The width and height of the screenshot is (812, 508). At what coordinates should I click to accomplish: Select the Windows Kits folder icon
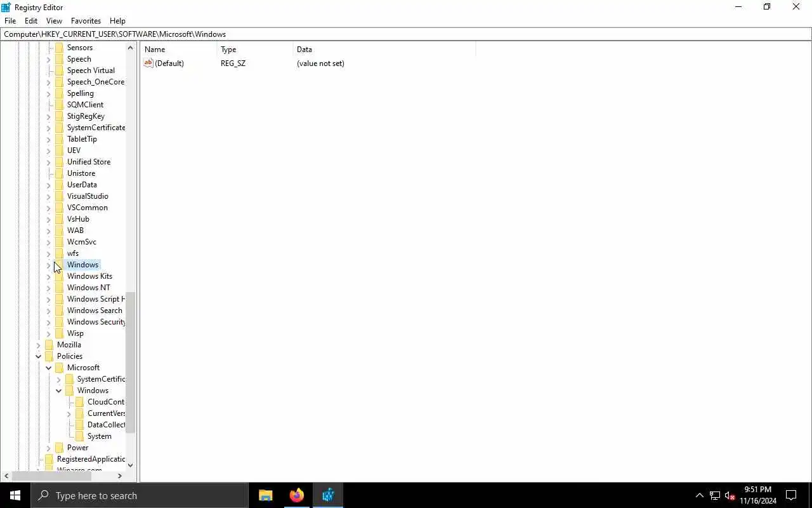tap(60, 276)
